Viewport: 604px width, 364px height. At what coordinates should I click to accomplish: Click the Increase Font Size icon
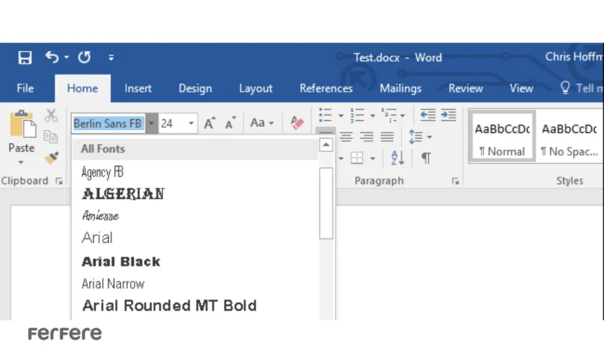tap(209, 123)
